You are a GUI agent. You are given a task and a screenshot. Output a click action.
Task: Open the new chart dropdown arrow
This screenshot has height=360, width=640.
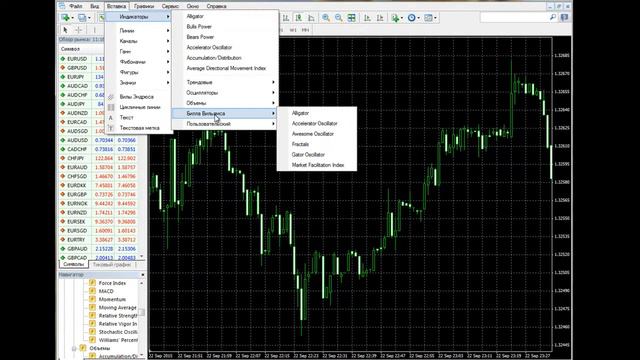coord(73,18)
